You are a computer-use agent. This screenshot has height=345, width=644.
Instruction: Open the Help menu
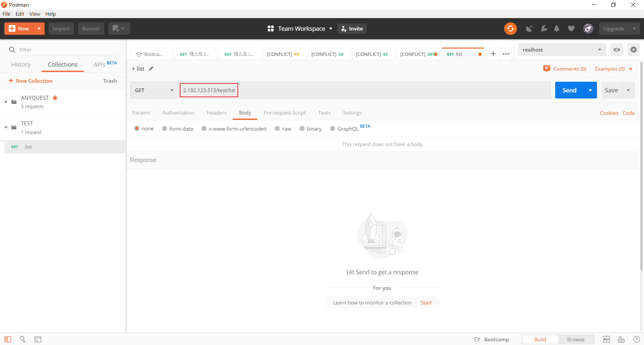[51, 14]
